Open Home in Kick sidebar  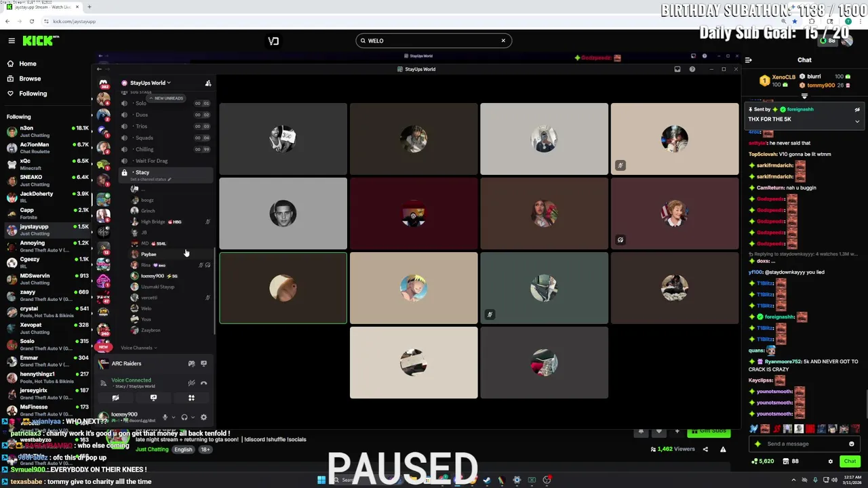[x=28, y=64]
